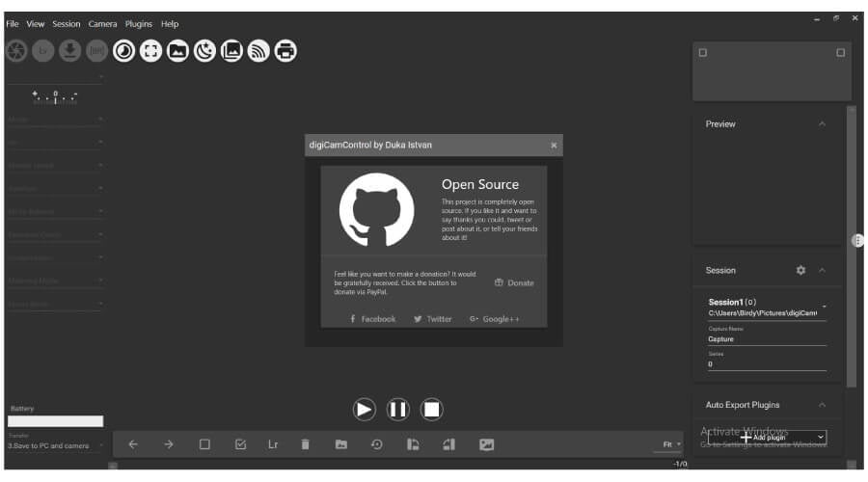Screen dimensions: 868x482
Task: Toggle right square in top-right panel
Action: pyautogui.click(x=840, y=53)
